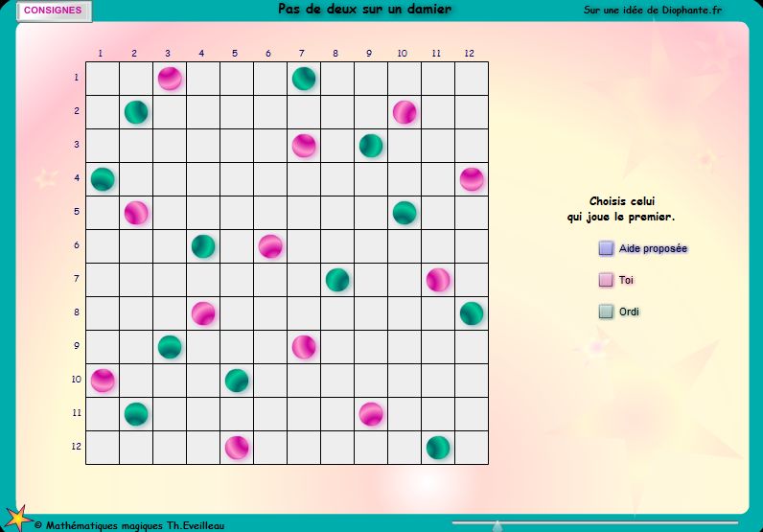The width and height of the screenshot is (763, 532).
Task: Click the bottom slider thumb
Action: click(497, 525)
